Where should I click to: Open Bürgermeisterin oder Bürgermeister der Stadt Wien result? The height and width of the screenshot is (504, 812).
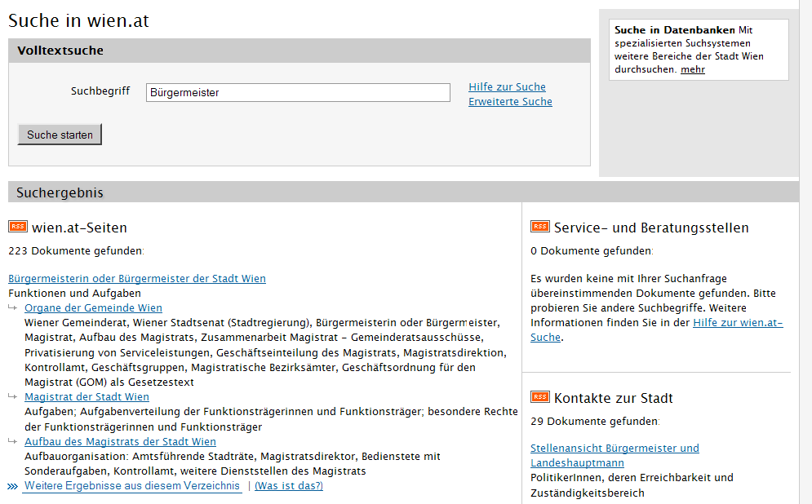(x=137, y=279)
